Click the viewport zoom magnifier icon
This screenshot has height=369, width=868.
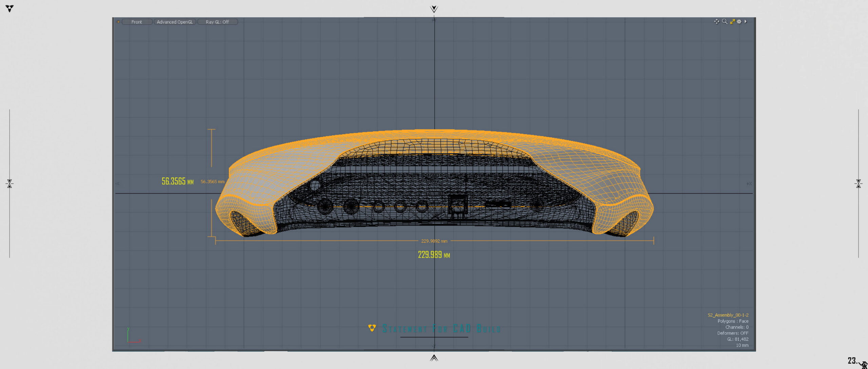[724, 22]
